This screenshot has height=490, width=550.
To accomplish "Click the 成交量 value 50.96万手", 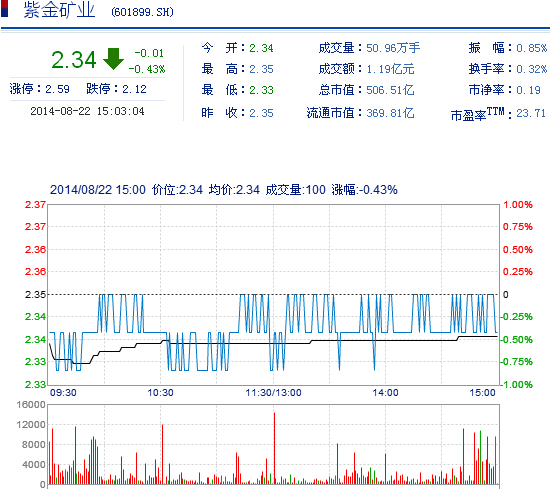I will coord(393,48).
